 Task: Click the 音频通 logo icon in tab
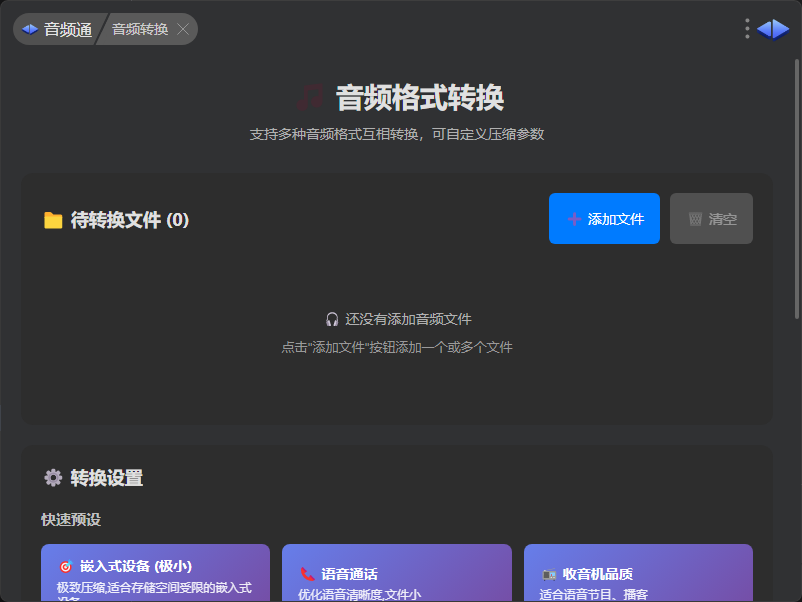(x=30, y=29)
